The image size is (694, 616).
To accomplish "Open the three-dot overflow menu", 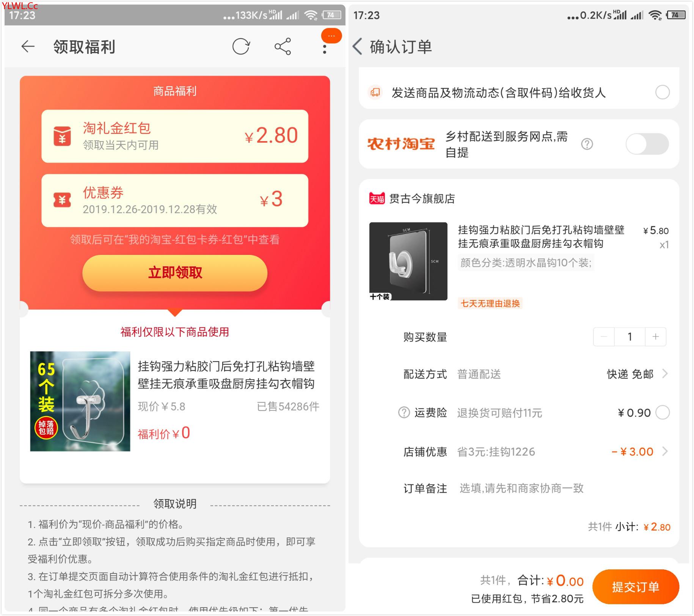I will 325,49.
